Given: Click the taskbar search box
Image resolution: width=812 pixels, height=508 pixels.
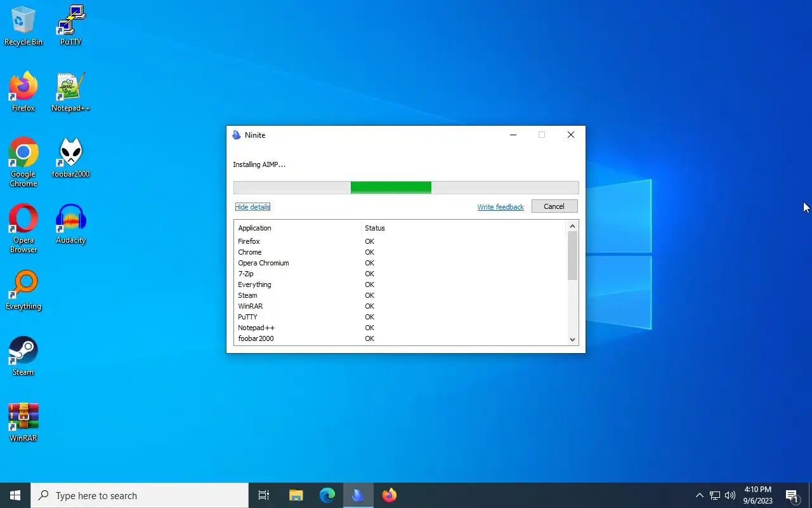Looking at the screenshot, I should tap(140, 495).
